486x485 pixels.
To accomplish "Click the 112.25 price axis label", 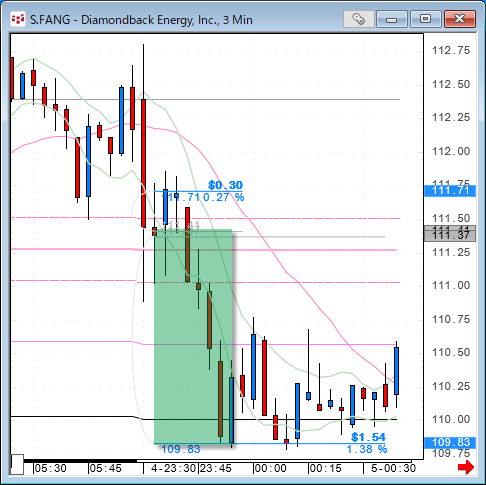I will pyautogui.click(x=451, y=117).
